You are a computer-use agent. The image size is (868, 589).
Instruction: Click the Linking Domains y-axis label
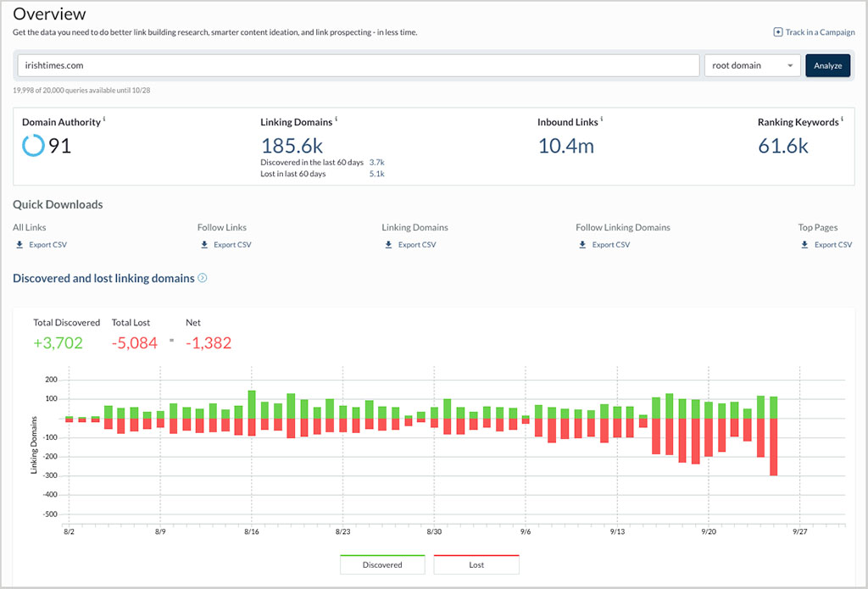click(x=34, y=445)
